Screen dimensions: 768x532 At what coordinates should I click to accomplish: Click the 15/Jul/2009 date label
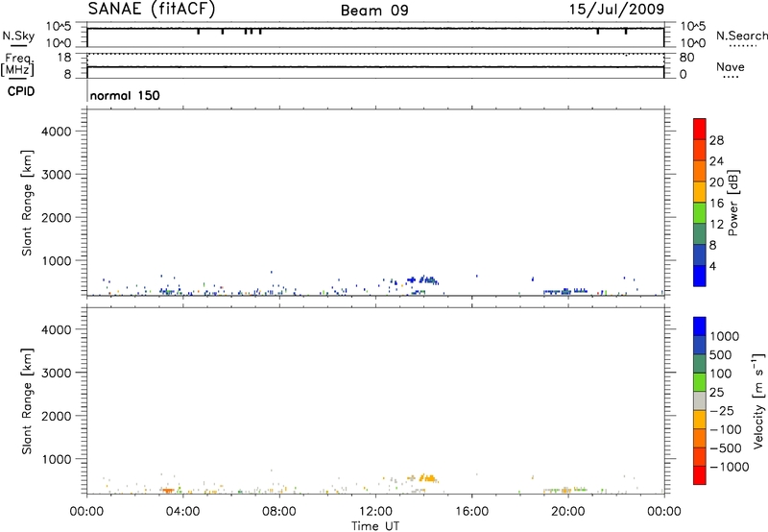coord(616,9)
